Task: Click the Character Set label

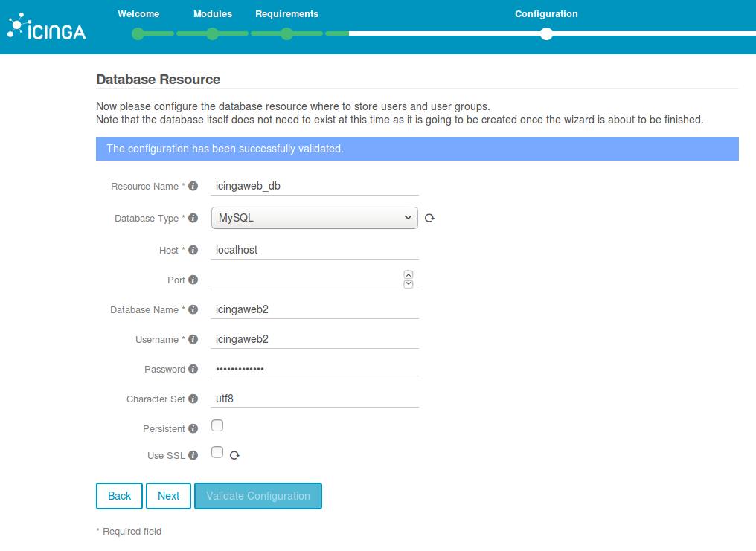Action: tap(156, 399)
